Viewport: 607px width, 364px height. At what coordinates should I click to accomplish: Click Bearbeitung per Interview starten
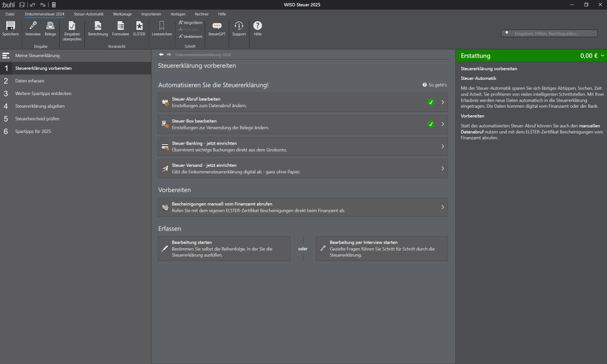pyautogui.click(x=382, y=249)
